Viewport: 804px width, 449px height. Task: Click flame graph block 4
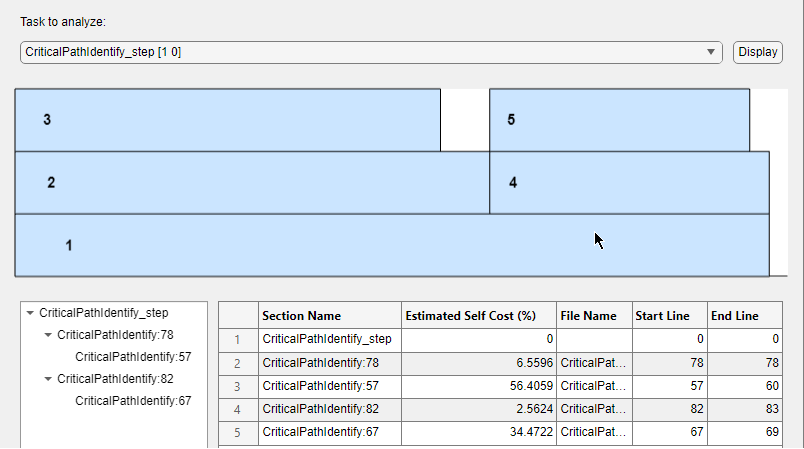pyautogui.click(x=629, y=183)
